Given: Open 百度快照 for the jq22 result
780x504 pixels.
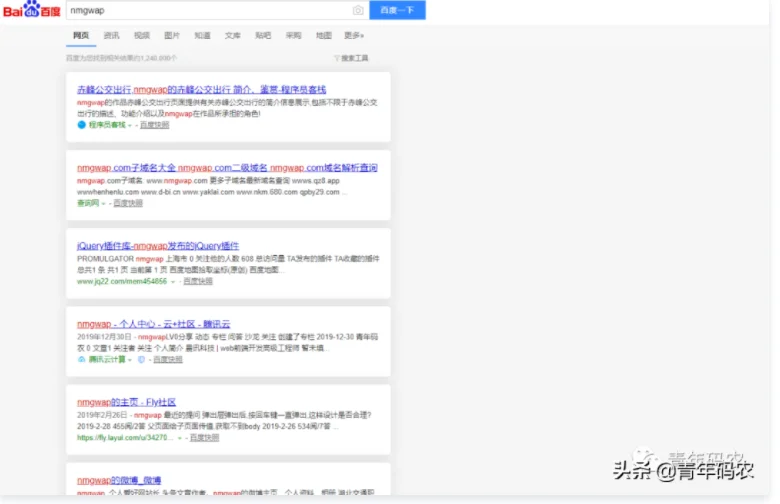Looking at the screenshot, I should coord(198,281).
